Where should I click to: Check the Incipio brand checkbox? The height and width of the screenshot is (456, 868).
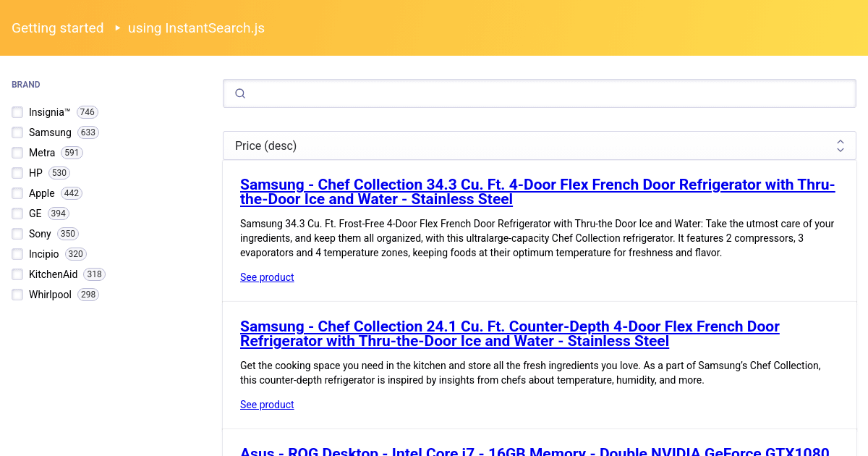tap(17, 254)
